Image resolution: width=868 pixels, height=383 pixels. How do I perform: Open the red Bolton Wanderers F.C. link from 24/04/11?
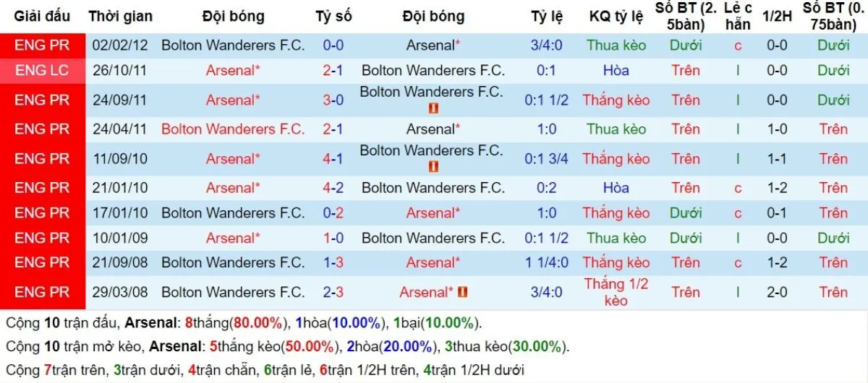click(x=233, y=129)
